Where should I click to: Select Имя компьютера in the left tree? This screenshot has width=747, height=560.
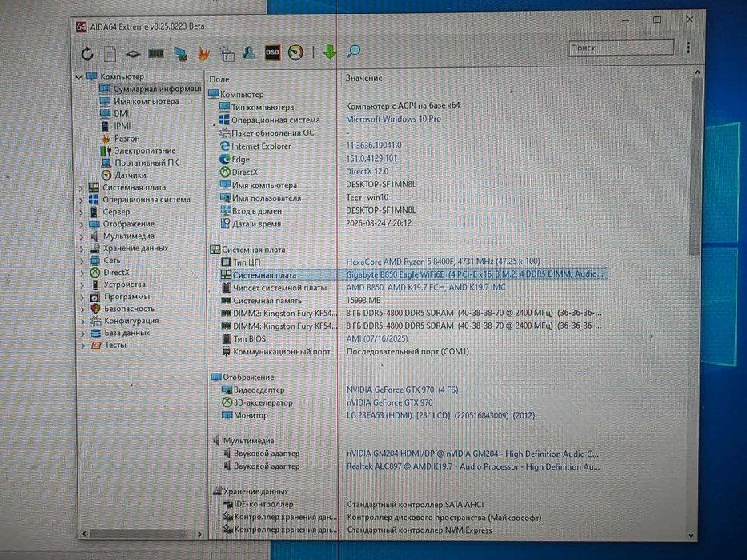tap(147, 101)
